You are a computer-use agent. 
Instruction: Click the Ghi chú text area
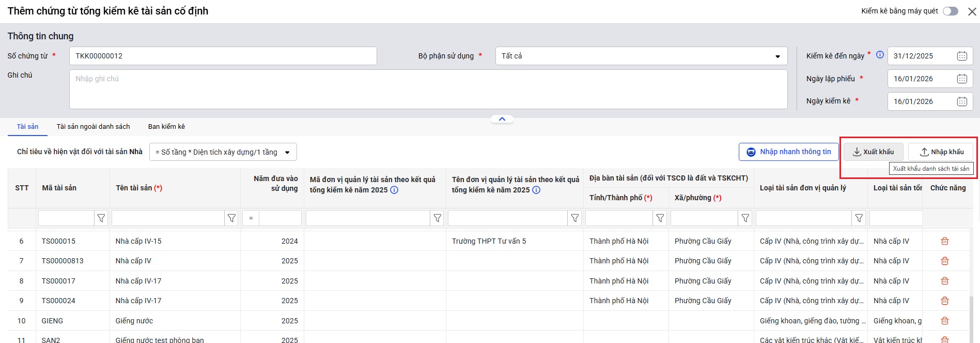point(428,89)
